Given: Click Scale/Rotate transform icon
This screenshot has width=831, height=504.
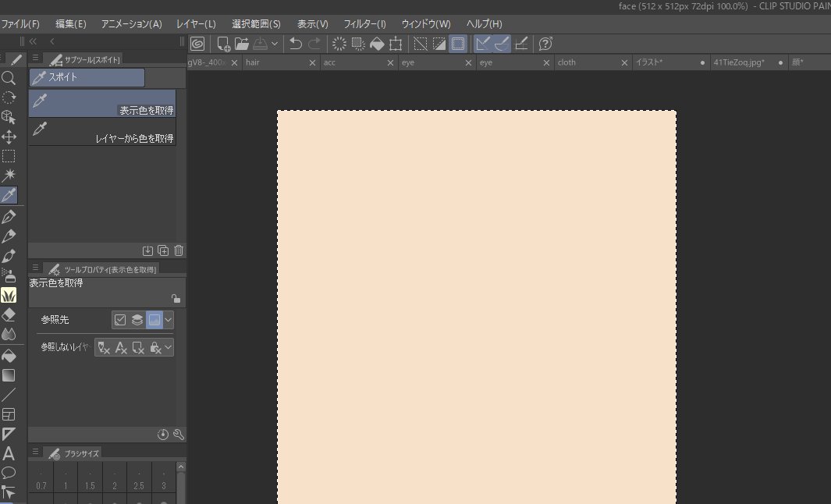Looking at the screenshot, I should pos(396,44).
